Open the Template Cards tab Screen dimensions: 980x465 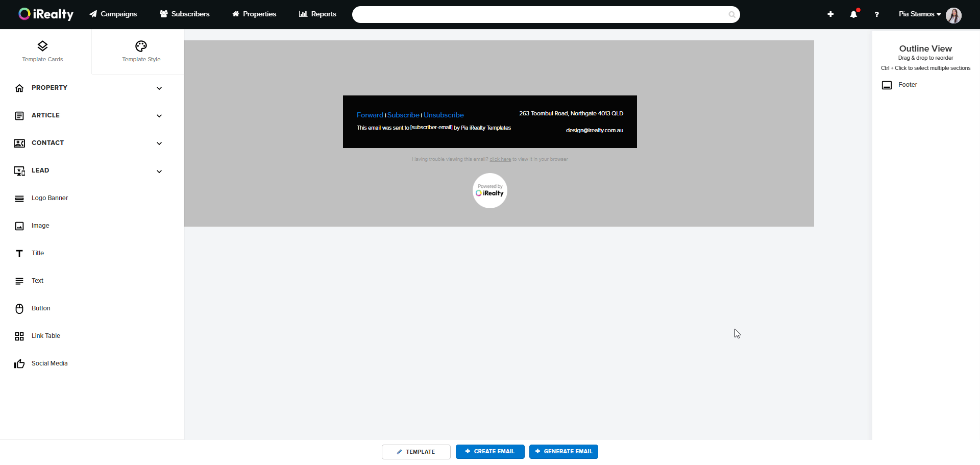pos(42,52)
